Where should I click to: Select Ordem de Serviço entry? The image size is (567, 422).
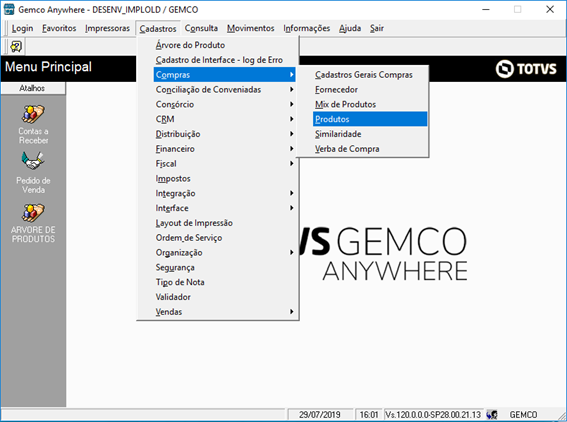click(224, 238)
